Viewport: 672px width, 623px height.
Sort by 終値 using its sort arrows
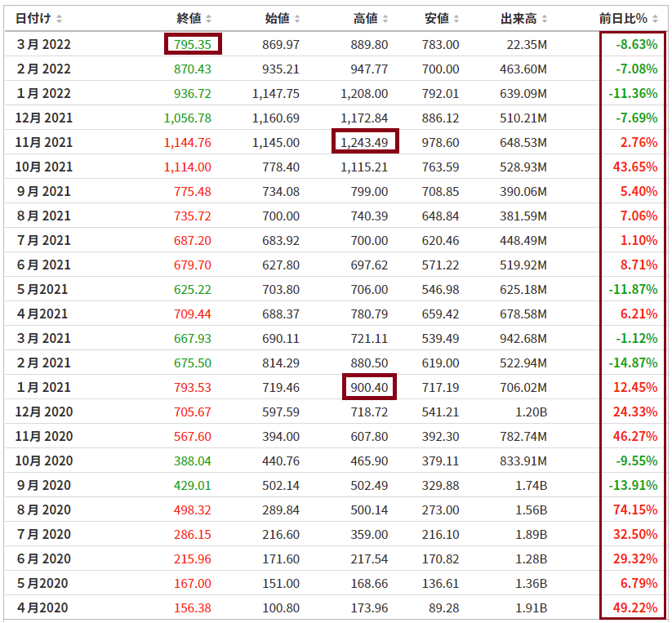click(x=209, y=19)
